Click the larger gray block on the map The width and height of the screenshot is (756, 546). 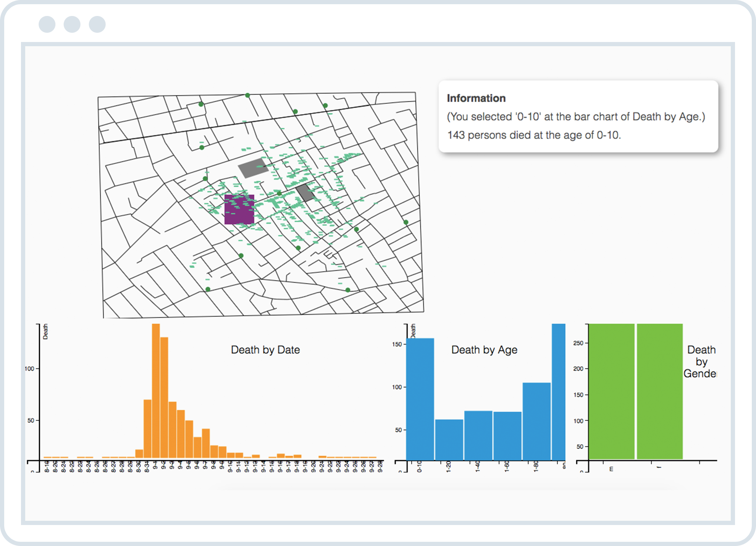tap(253, 168)
